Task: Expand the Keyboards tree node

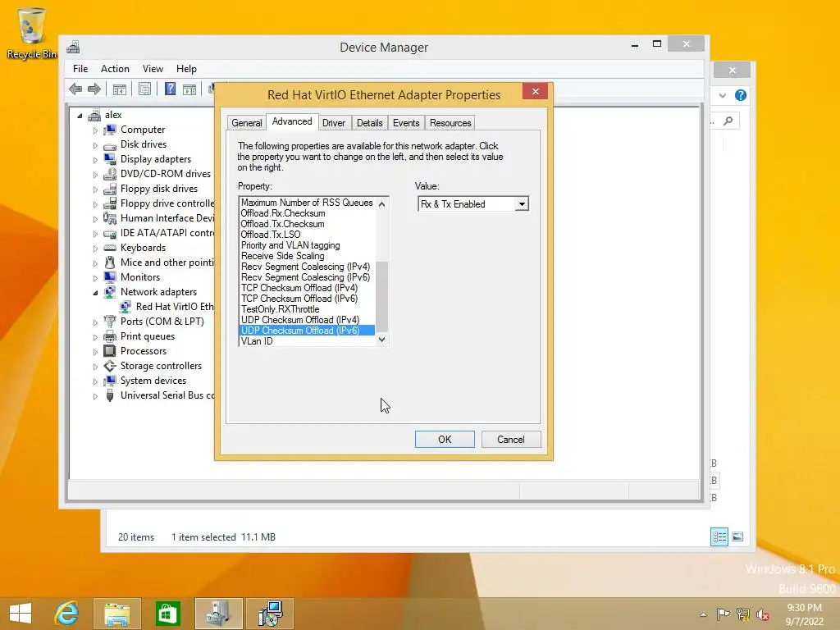Action: 95,249
